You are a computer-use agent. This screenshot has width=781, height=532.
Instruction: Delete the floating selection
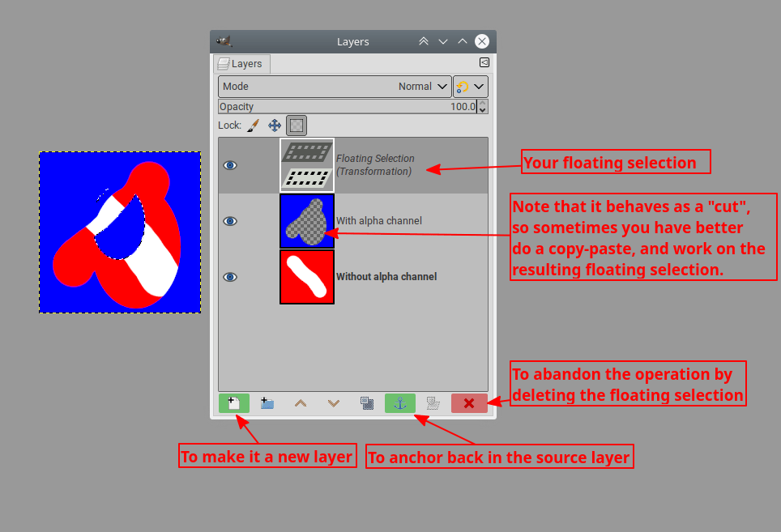(469, 402)
